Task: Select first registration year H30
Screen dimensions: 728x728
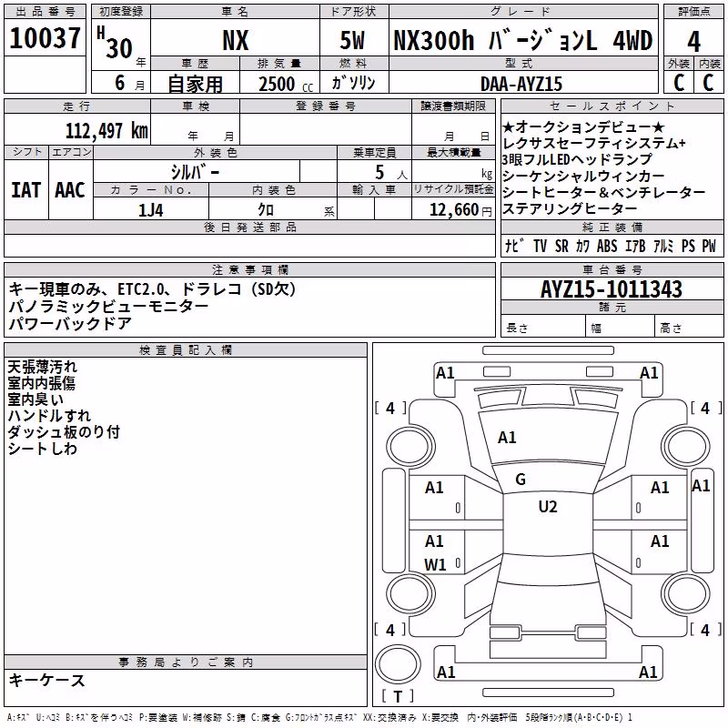Action: [x=115, y=44]
